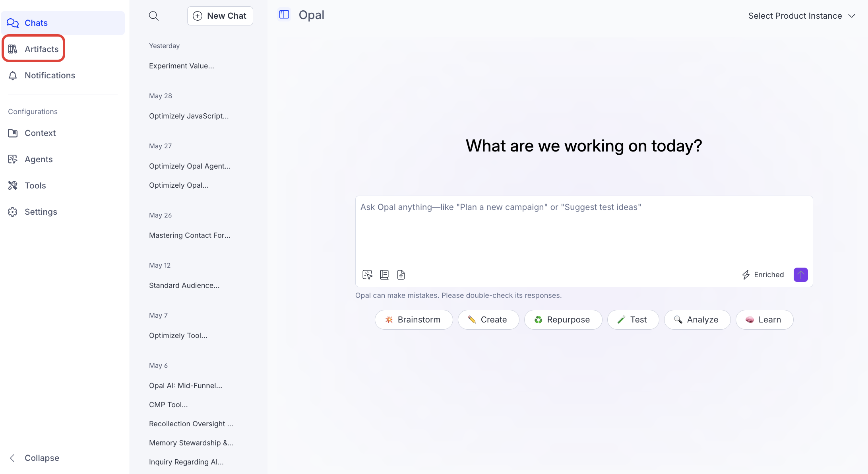Click the Test suggestion chip
The image size is (868, 474).
pyautogui.click(x=633, y=320)
